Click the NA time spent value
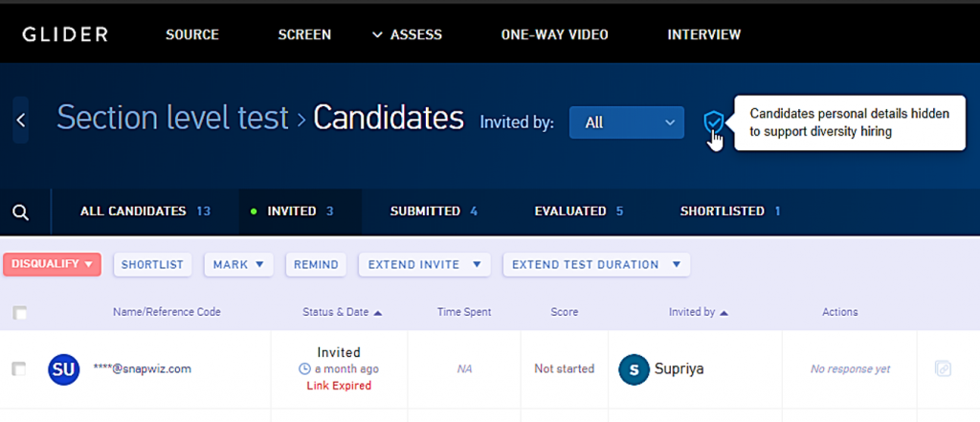Viewport: 980px width, 422px height. point(464,369)
